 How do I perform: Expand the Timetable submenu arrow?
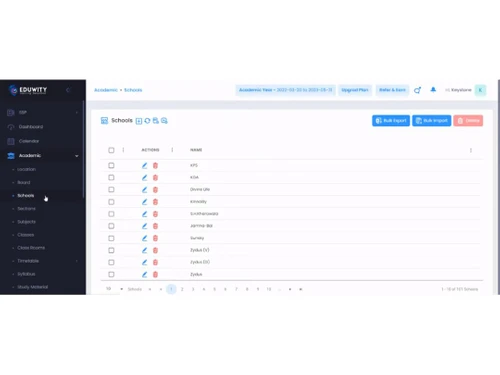click(77, 261)
